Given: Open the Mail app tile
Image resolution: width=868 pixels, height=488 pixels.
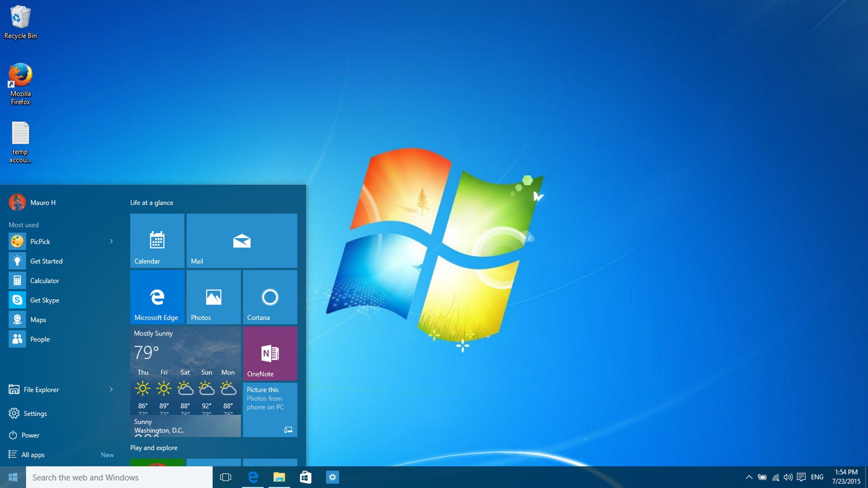Looking at the screenshot, I should click(x=241, y=241).
